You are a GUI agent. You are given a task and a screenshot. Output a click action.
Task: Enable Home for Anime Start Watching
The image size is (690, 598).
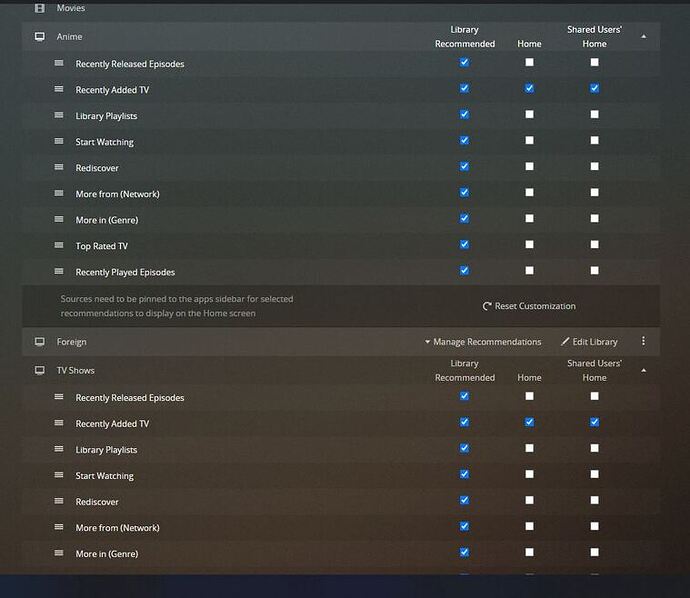(529, 140)
